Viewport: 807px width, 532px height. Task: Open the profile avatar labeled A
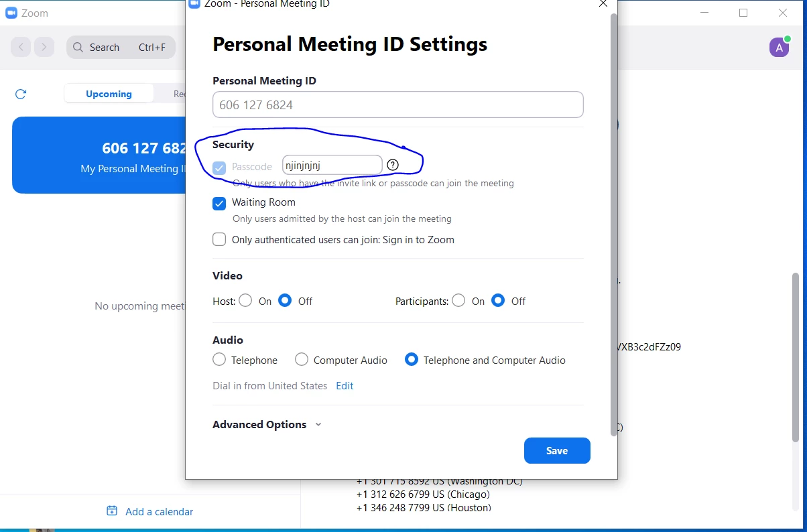(x=779, y=47)
